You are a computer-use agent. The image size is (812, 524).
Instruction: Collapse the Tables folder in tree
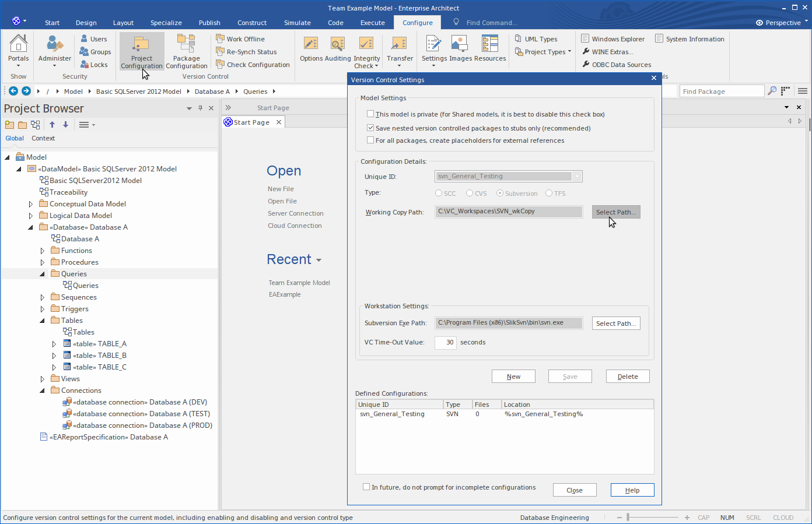[x=43, y=321]
